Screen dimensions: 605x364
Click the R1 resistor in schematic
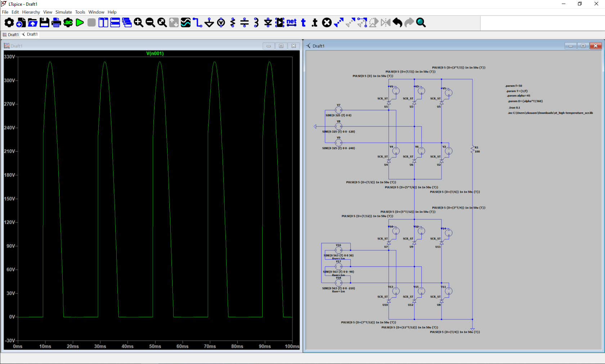pyautogui.click(x=472, y=149)
